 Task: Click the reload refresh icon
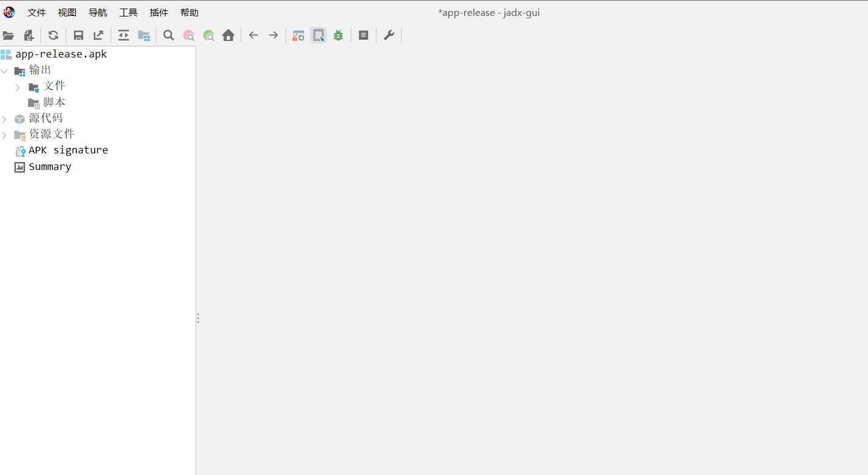coord(53,35)
